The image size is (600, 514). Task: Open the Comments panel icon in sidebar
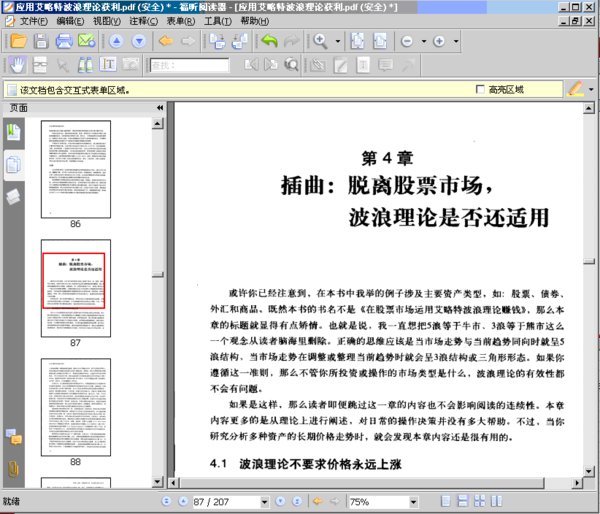13,437
